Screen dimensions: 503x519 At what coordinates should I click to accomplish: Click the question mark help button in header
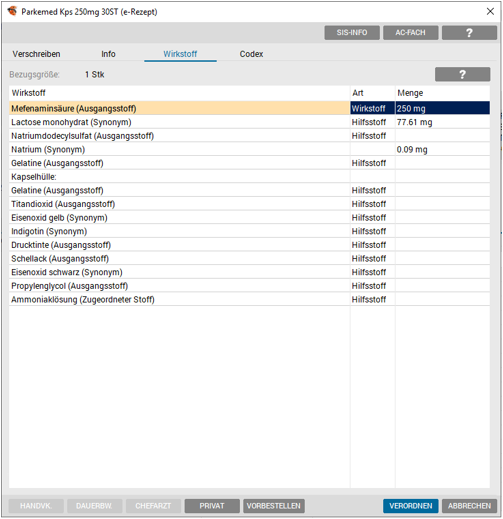pos(469,33)
